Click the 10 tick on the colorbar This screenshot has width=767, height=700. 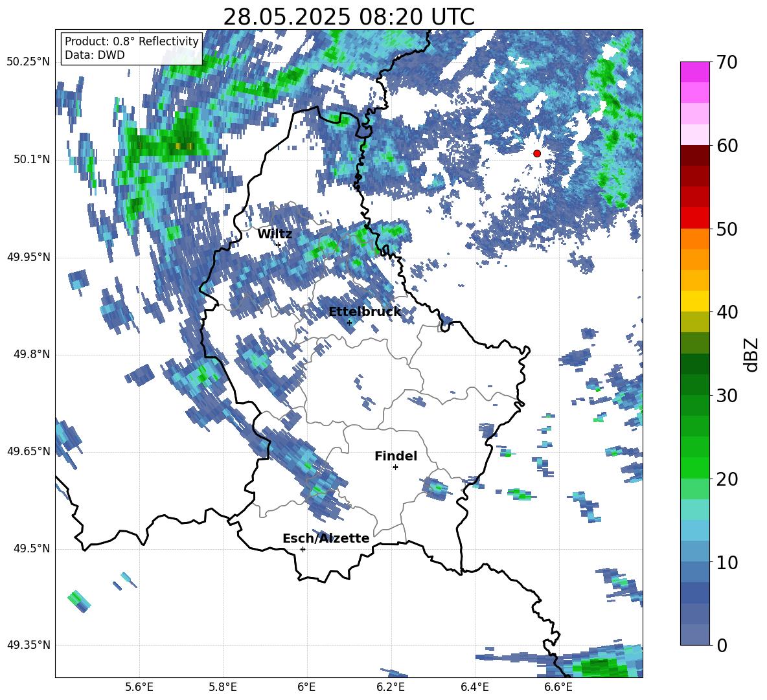[x=726, y=562]
